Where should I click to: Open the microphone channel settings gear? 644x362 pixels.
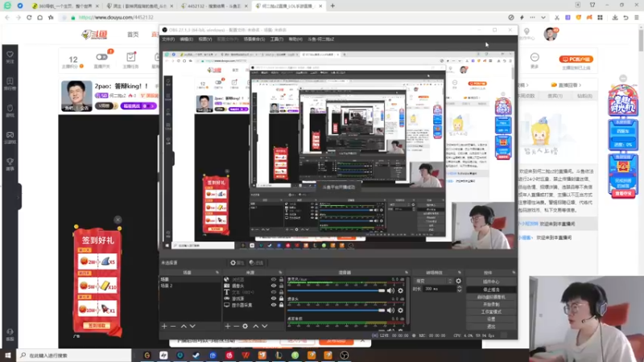400,290
